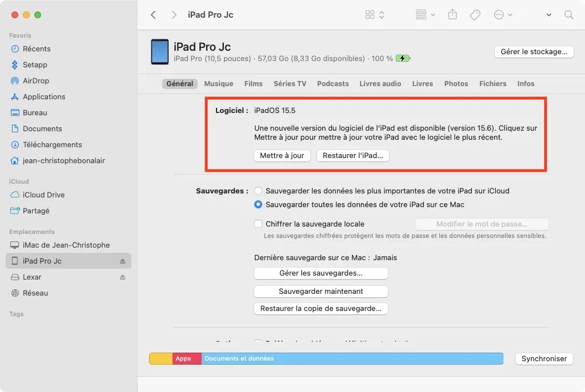
Task: Open the icon view switcher
Action: 375,15
